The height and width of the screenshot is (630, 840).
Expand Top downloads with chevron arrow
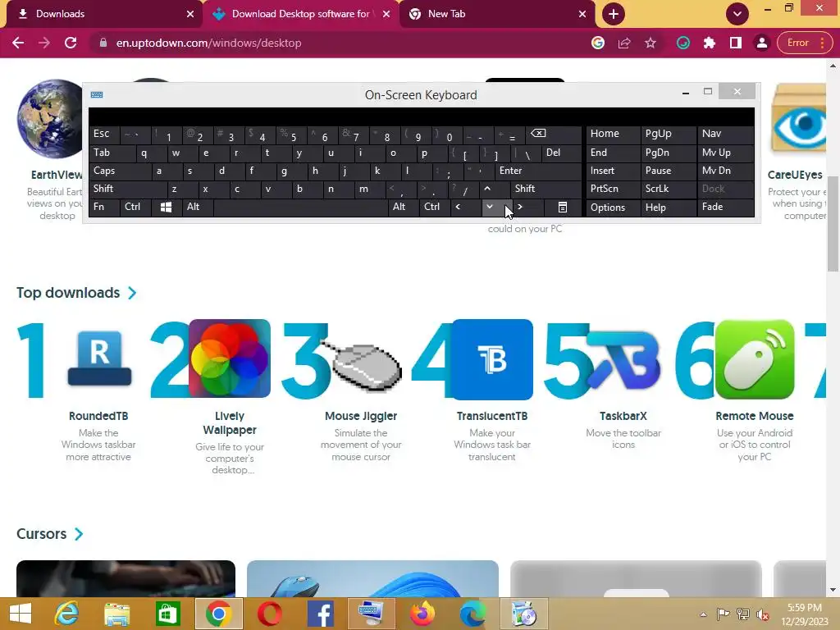[132, 293]
